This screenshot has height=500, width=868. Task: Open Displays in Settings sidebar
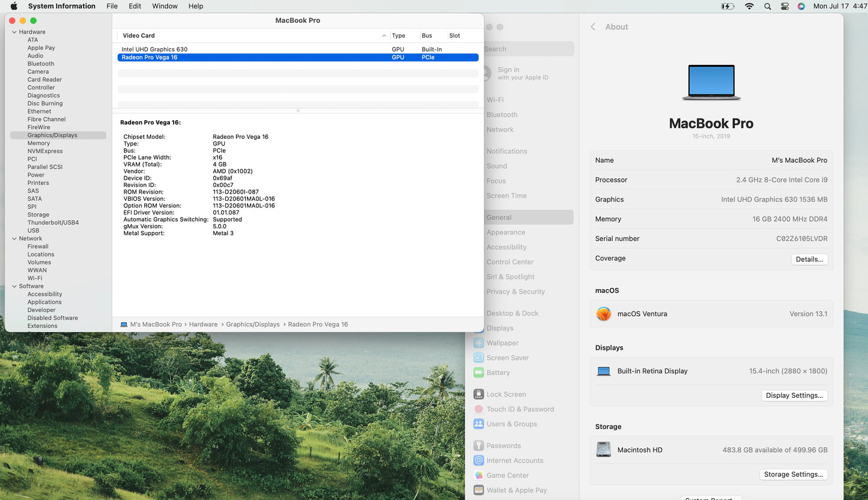pyautogui.click(x=500, y=328)
